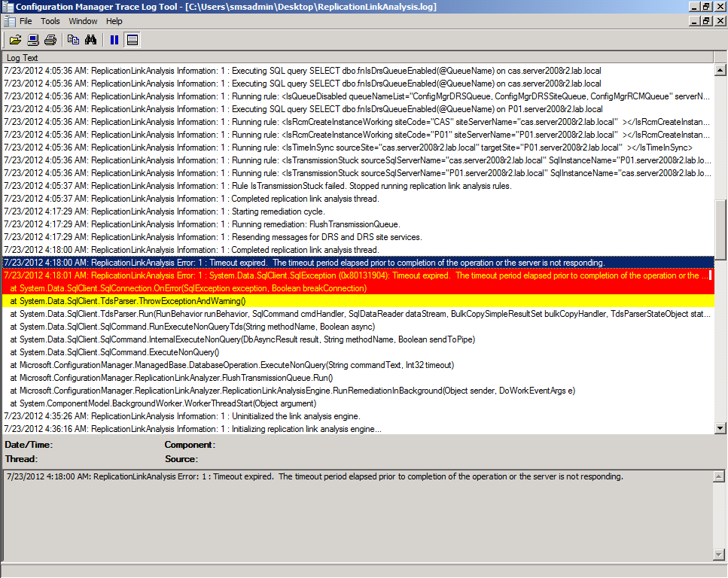Toggle the details pane toolbar button
The height and width of the screenshot is (578, 728).
coord(133,40)
